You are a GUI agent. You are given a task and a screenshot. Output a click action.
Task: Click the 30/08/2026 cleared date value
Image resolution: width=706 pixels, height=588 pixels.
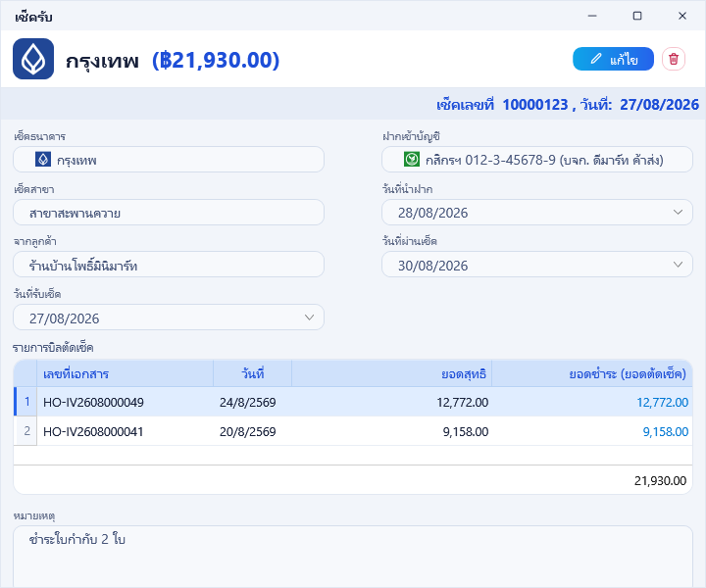432,266
